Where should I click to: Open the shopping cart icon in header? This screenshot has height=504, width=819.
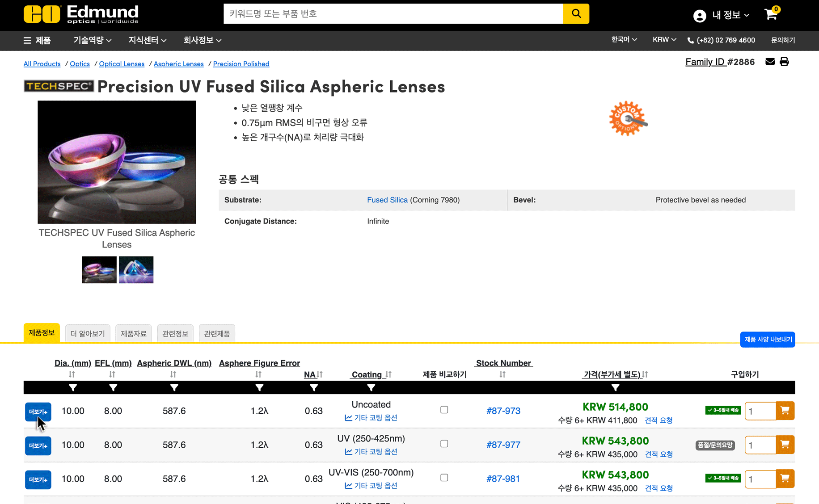(771, 14)
